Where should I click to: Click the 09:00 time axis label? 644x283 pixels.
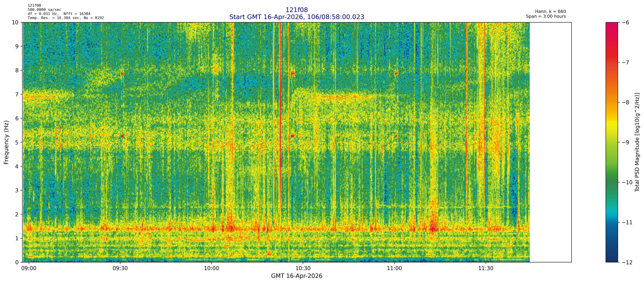coord(29,269)
